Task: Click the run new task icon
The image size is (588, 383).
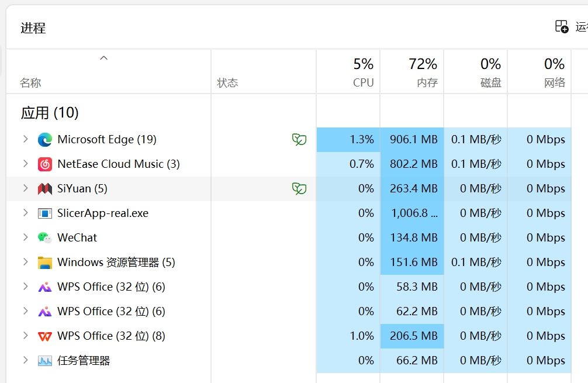Action: [561, 26]
